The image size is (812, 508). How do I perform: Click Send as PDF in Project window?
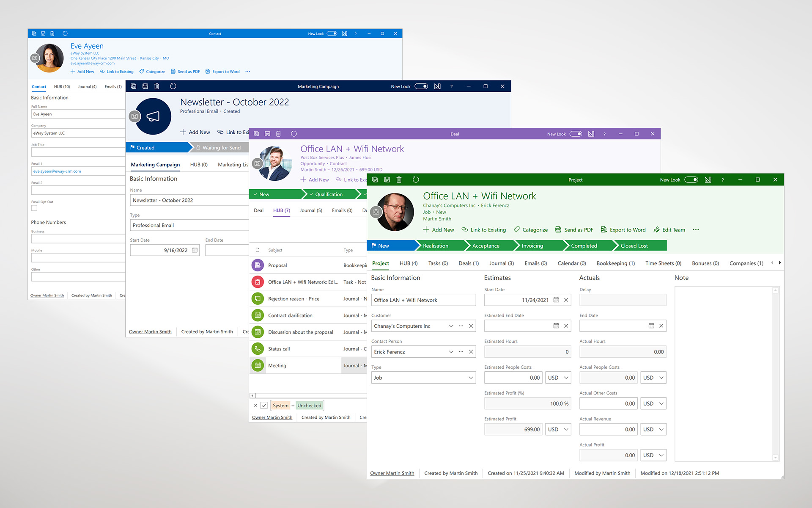[574, 229]
